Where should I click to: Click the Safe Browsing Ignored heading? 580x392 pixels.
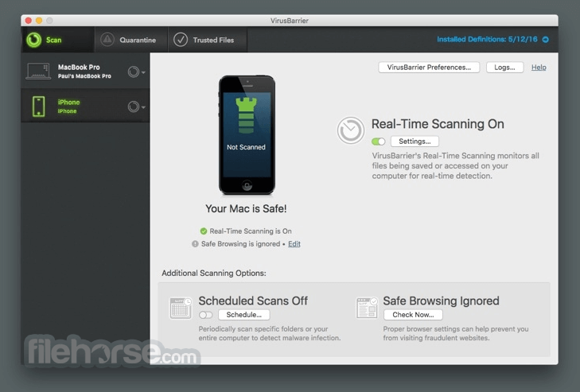[441, 301]
